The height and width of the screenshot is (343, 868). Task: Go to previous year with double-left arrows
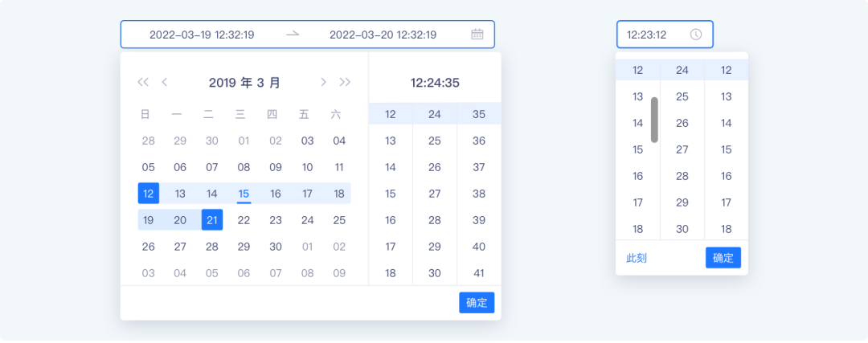143,82
